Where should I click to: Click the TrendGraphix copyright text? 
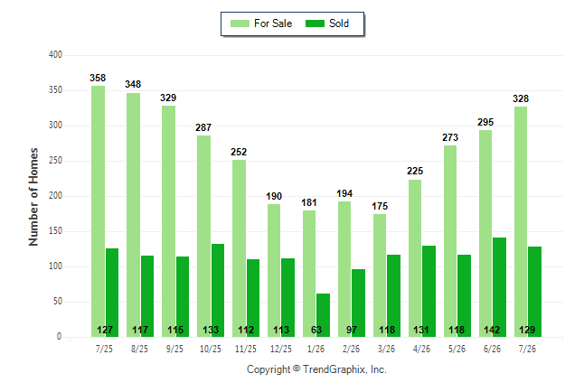[316, 369]
